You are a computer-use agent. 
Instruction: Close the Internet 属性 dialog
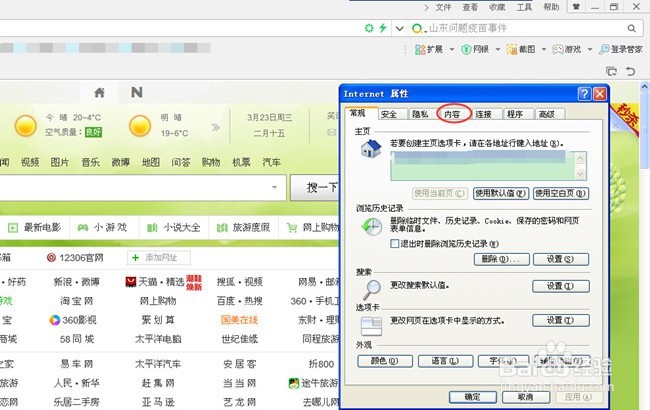[x=599, y=94]
